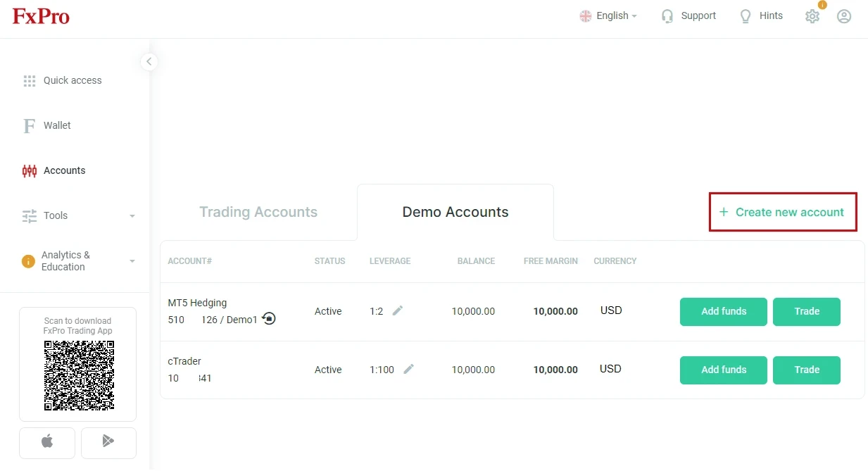This screenshot has height=471, width=868.
Task: Open account settings via the gear icon
Action: click(812, 15)
